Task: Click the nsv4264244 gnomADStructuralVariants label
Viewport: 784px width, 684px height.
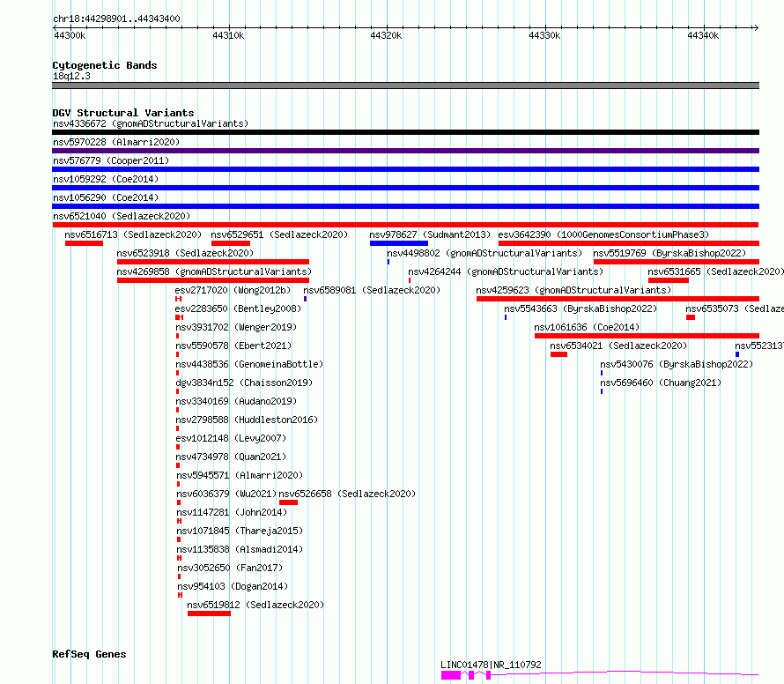Action: pyautogui.click(x=506, y=271)
